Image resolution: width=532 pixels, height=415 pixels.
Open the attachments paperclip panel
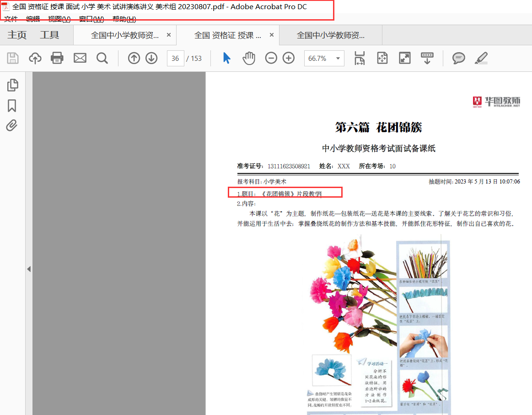pos(12,125)
